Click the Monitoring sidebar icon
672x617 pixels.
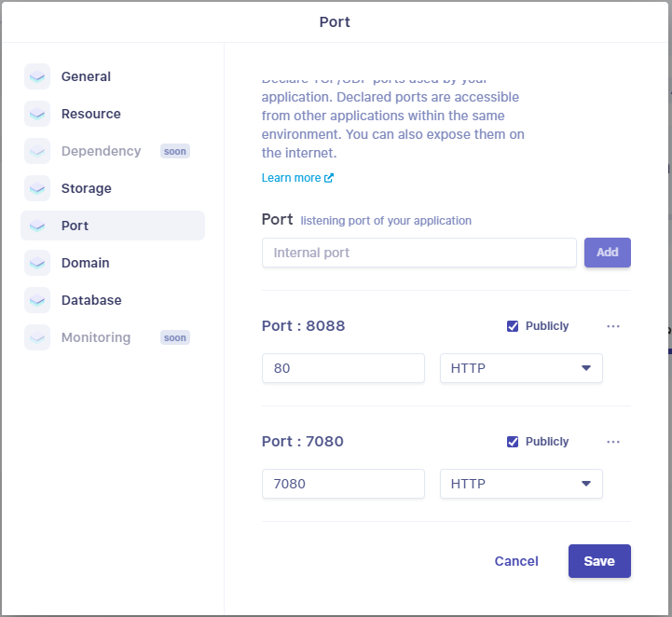pyautogui.click(x=37, y=337)
